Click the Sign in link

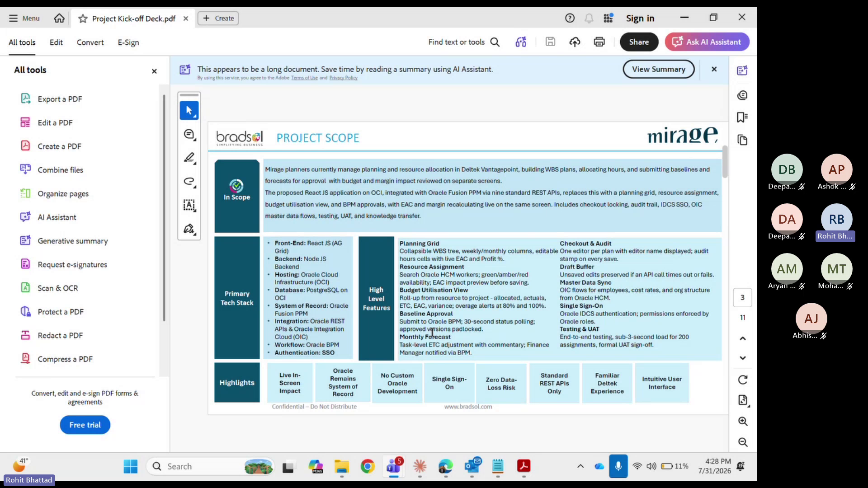pos(640,18)
